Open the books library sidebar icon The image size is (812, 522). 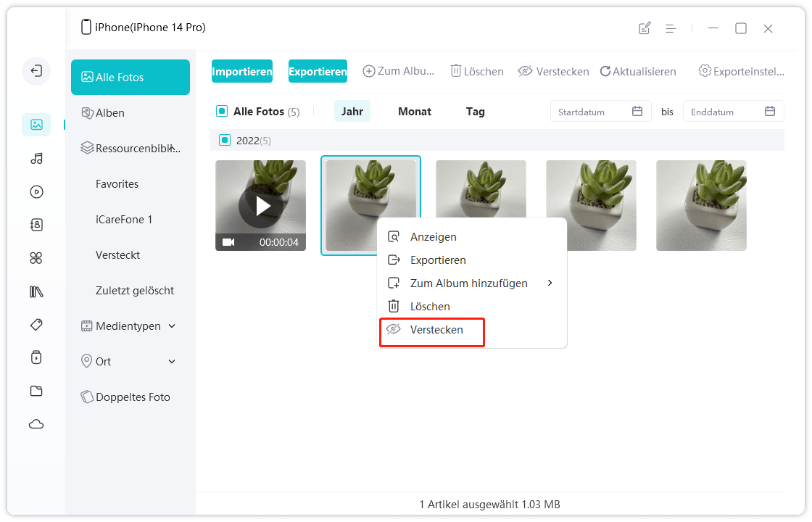click(x=36, y=291)
